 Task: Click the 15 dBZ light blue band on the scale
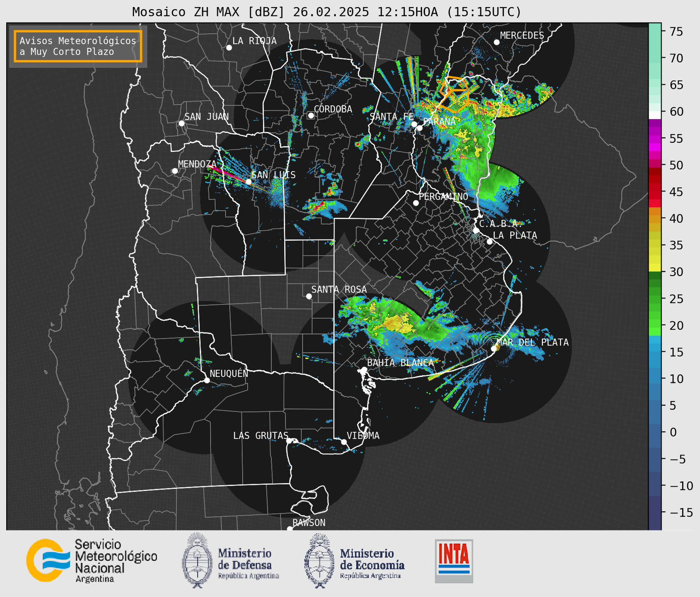(x=655, y=352)
